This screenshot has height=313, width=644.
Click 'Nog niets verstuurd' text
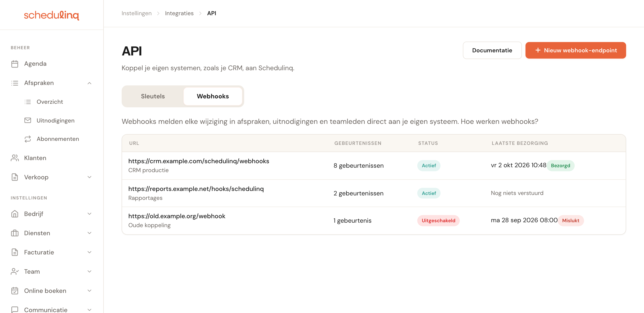pyautogui.click(x=517, y=193)
